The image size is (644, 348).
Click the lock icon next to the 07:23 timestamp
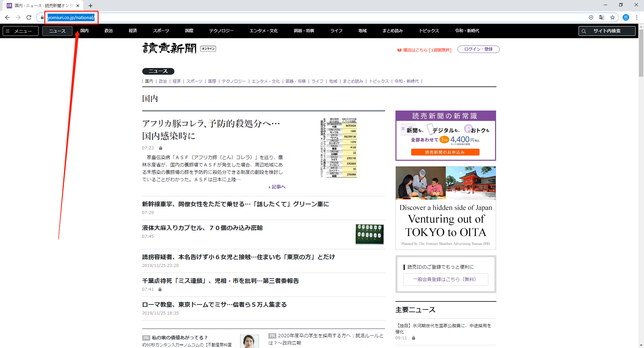(x=160, y=148)
